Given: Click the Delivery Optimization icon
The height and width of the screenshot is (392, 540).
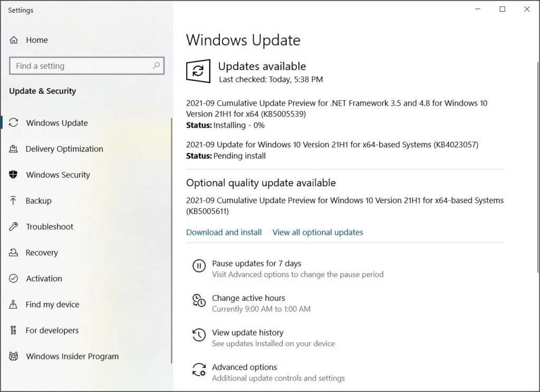Looking at the screenshot, I should [x=13, y=149].
